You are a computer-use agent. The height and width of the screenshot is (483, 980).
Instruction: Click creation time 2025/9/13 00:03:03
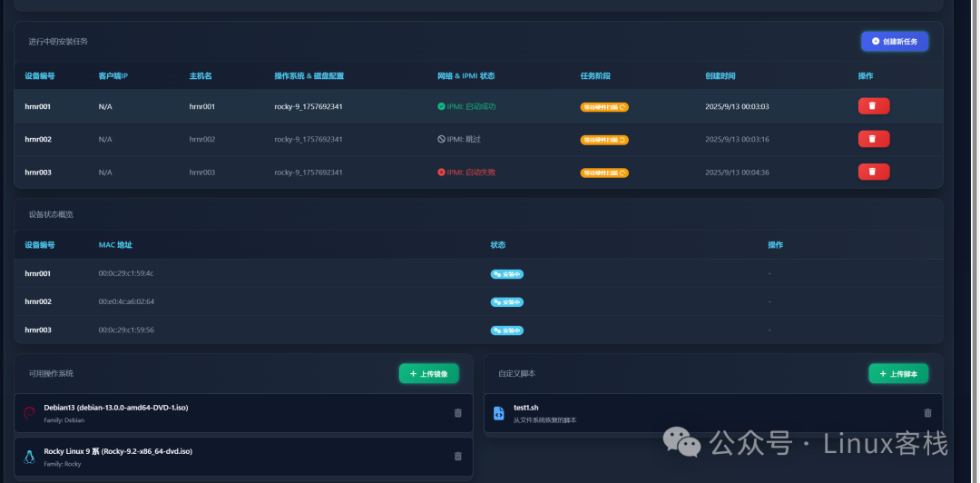[737, 106]
